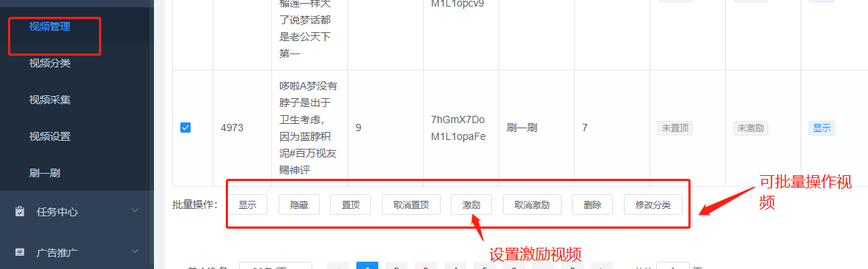Click 未置顶 tag in row 4973
Image resolution: width=868 pixels, height=269 pixels.
pos(674,128)
